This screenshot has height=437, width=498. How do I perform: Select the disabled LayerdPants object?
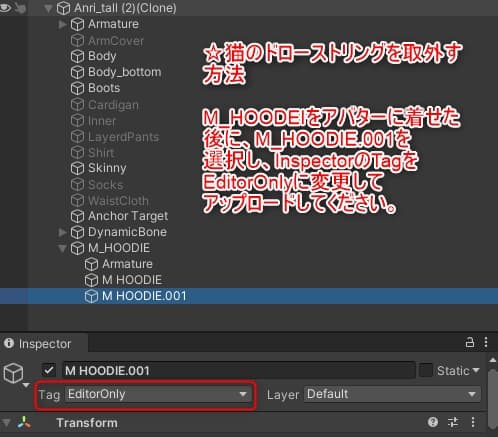[x=123, y=137]
